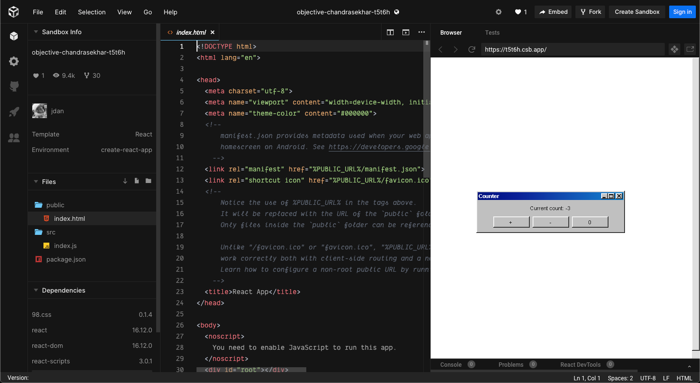The image size is (700, 383).
Task: Open the File menu
Action: (x=38, y=12)
